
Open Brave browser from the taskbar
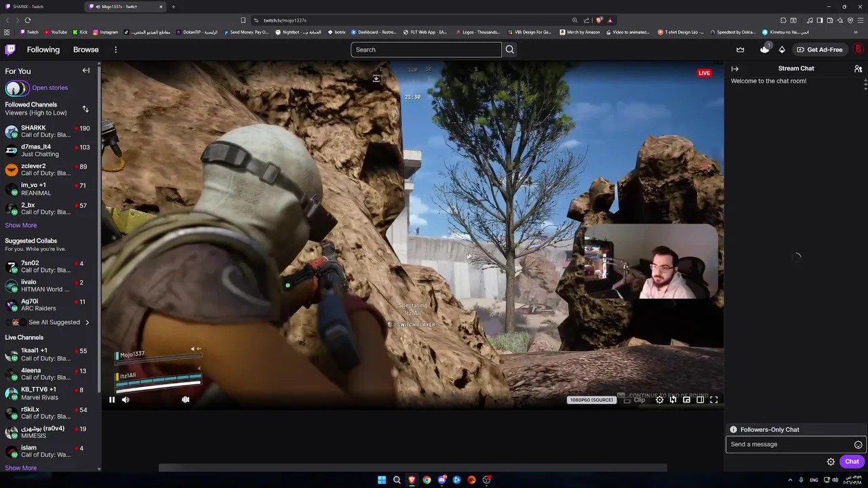(x=412, y=480)
